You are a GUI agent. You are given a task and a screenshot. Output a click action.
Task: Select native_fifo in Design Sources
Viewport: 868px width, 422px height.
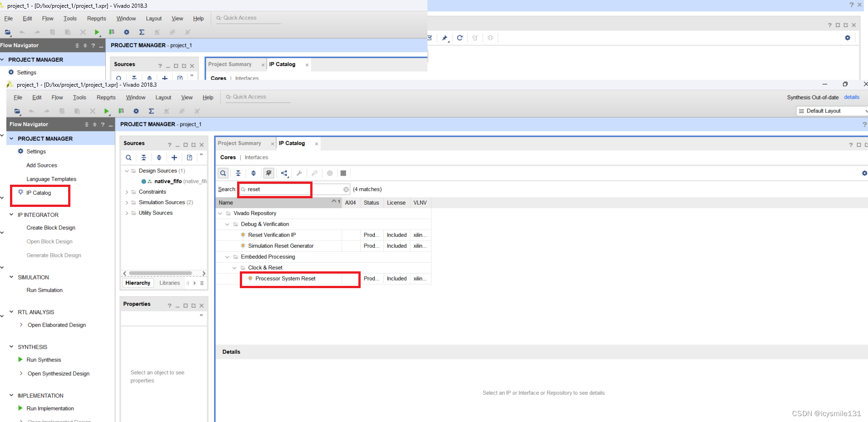click(168, 182)
